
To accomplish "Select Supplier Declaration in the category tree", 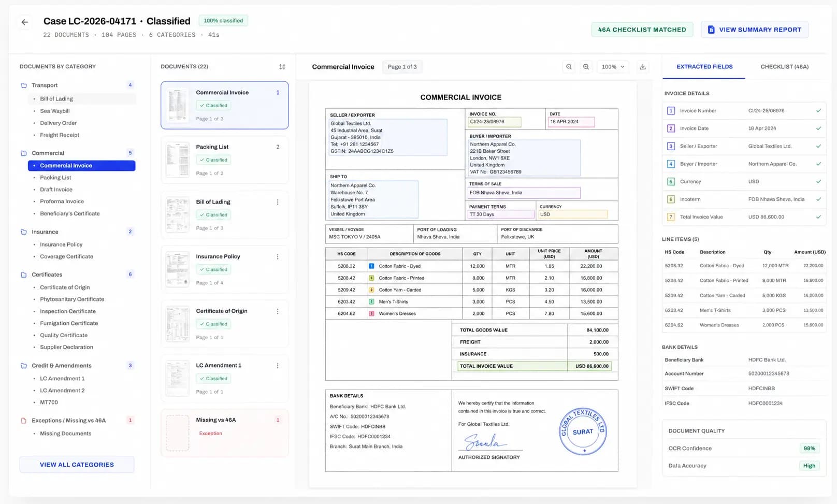I will click(67, 347).
